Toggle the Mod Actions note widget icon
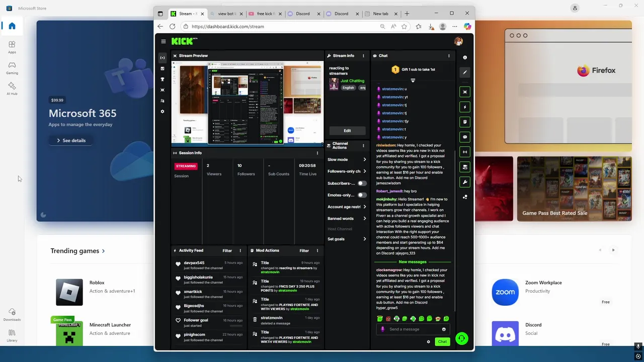 (465, 122)
